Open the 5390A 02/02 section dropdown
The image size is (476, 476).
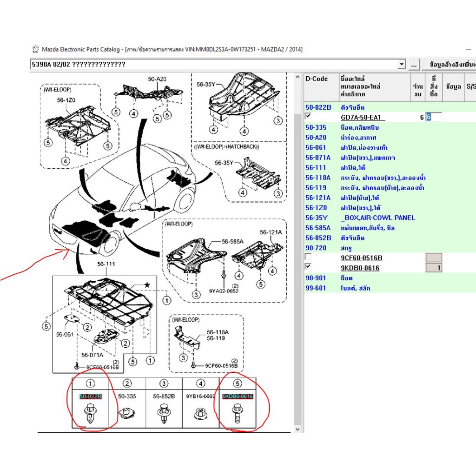402,64
